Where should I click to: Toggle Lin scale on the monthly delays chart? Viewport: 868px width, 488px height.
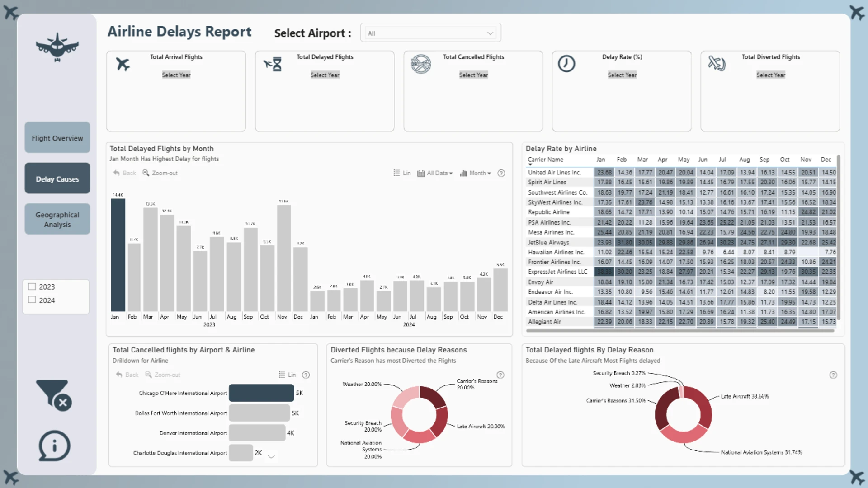(402, 173)
